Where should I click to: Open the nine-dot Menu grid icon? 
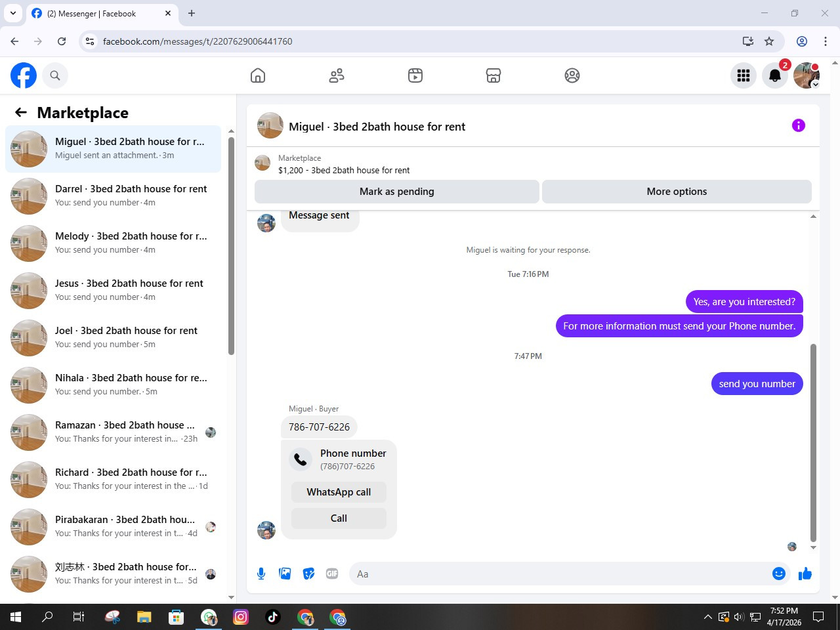pyautogui.click(x=744, y=75)
